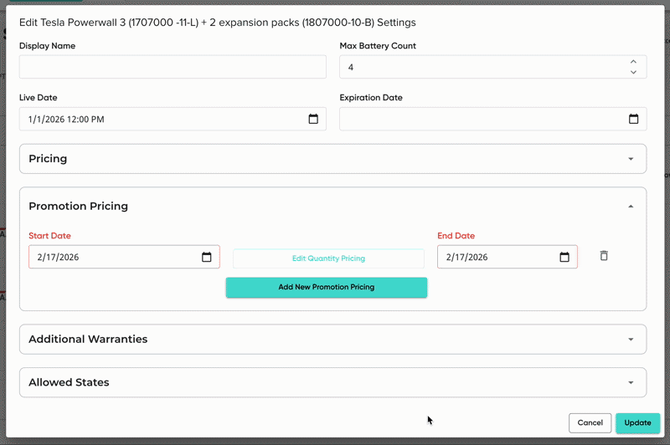This screenshot has height=445, width=670.
Task: Open the promotion End Date calendar picker
Action: [564, 257]
